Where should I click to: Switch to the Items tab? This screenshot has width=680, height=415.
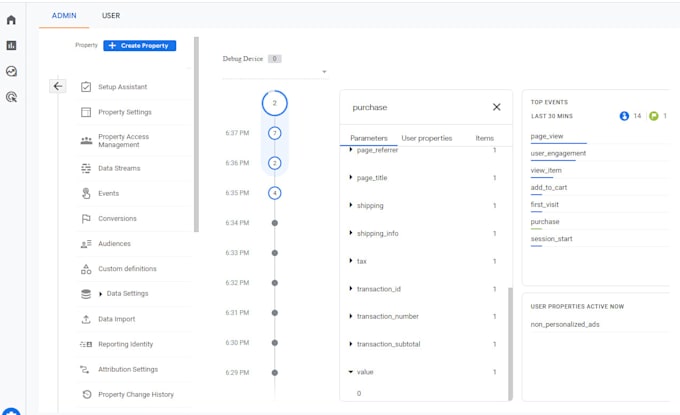pos(484,138)
